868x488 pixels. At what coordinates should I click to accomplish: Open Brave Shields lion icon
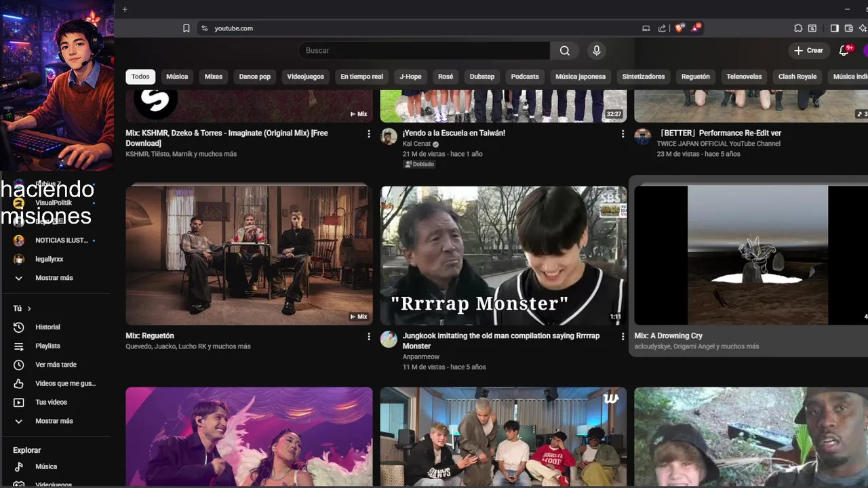[x=679, y=28]
